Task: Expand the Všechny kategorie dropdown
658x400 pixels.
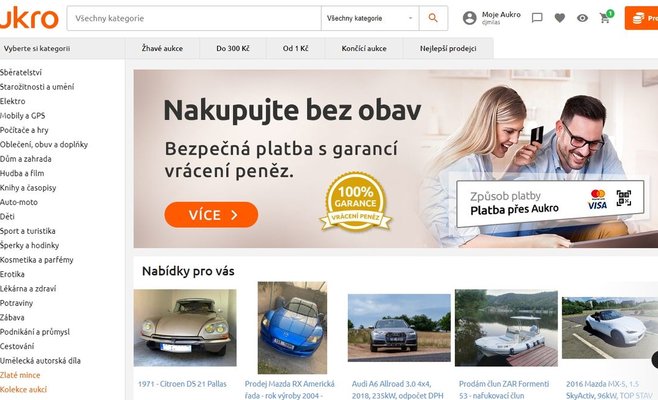Action: pos(370,18)
